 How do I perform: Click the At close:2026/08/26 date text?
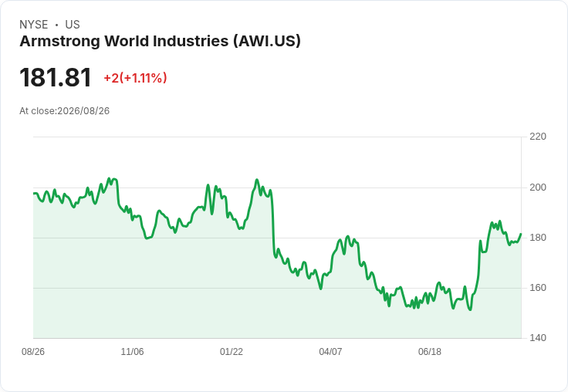point(65,111)
